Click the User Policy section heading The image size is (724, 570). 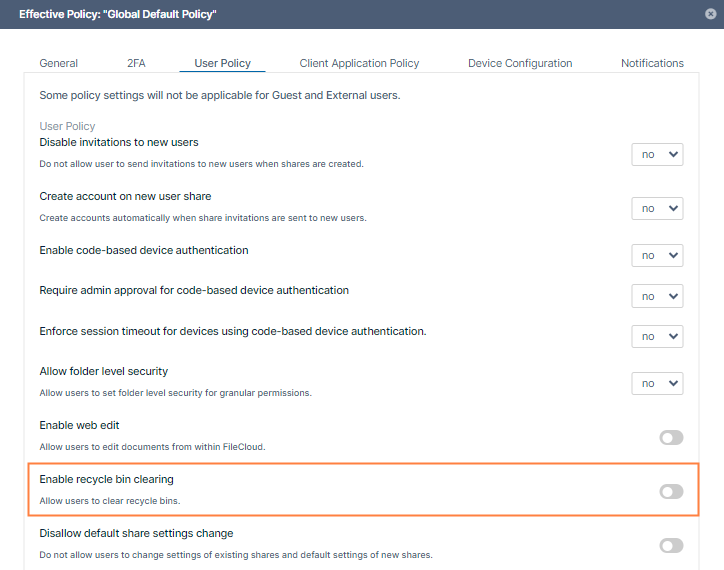(67, 126)
